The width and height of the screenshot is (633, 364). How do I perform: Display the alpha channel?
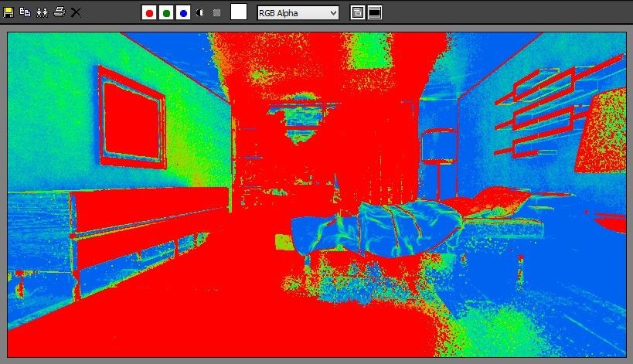200,13
